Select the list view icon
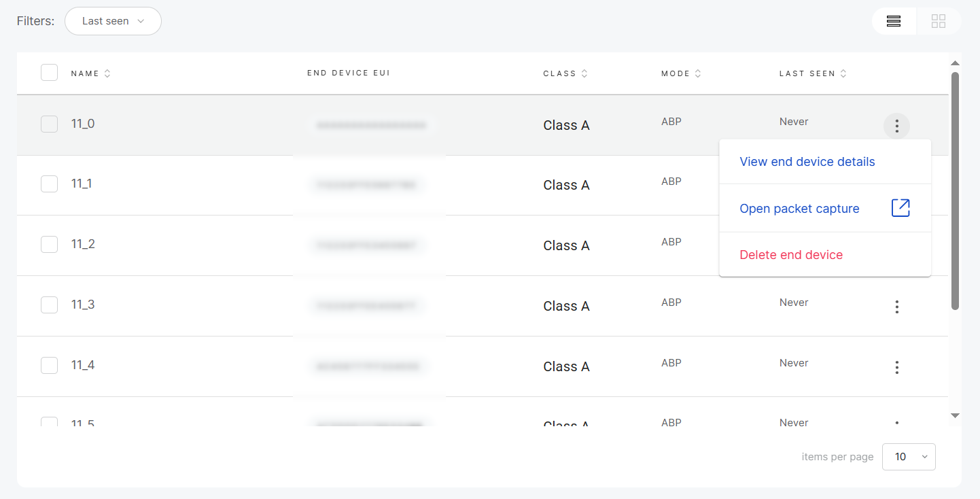Image resolution: width=980 pixels, height=499 pixels. click(x=894, y=21)
